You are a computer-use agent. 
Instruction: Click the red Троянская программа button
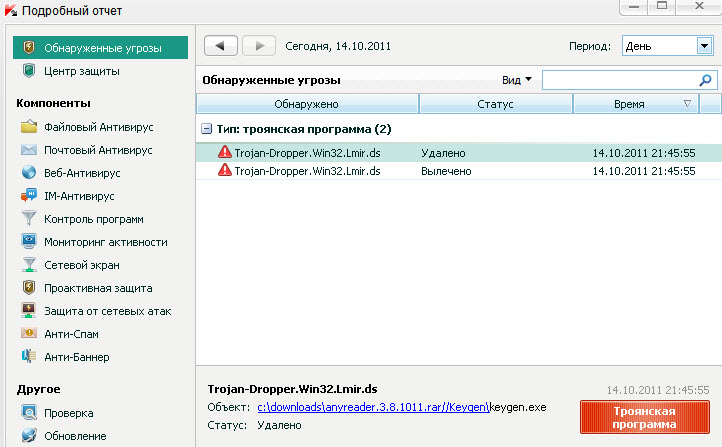coord(644,417)
